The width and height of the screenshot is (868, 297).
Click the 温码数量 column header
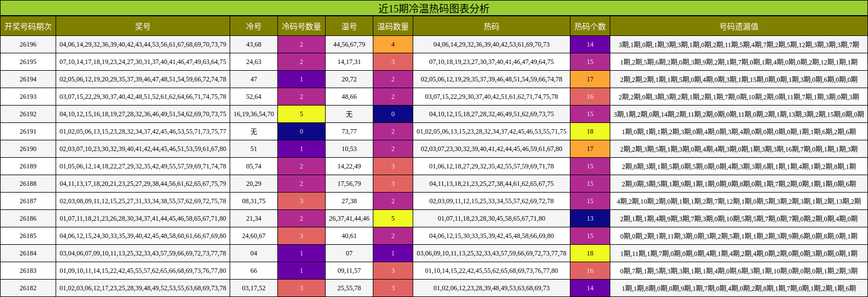(393, 26)
